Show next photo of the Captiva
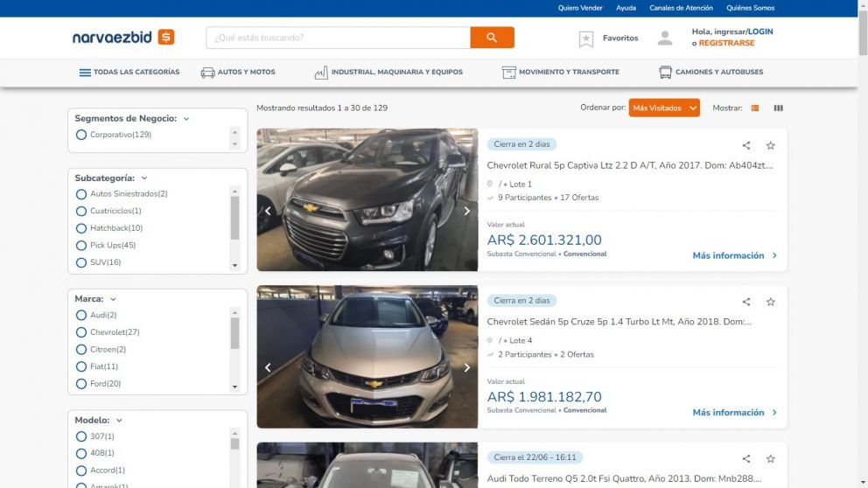The image size is (868, 488). (466, 211)
